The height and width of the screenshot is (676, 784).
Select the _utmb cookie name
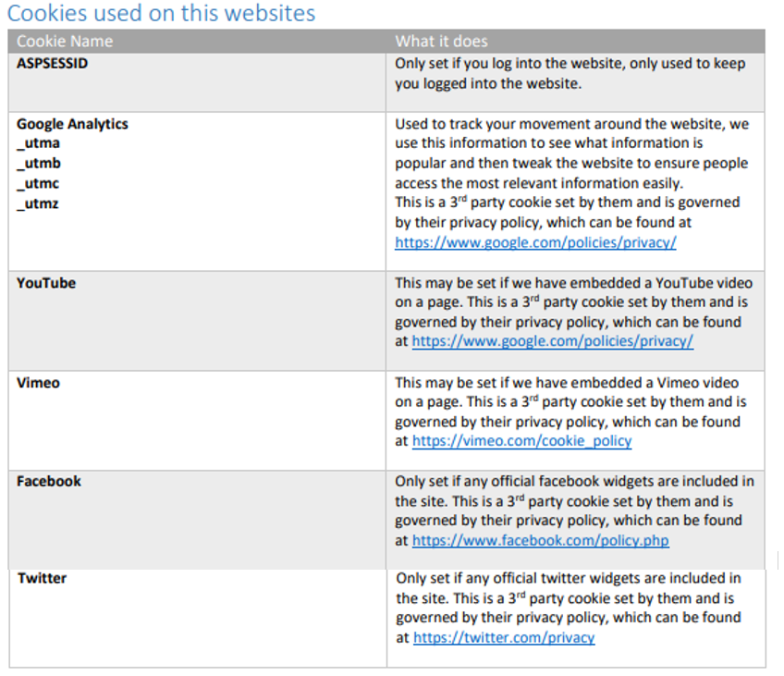click(39, 164)
